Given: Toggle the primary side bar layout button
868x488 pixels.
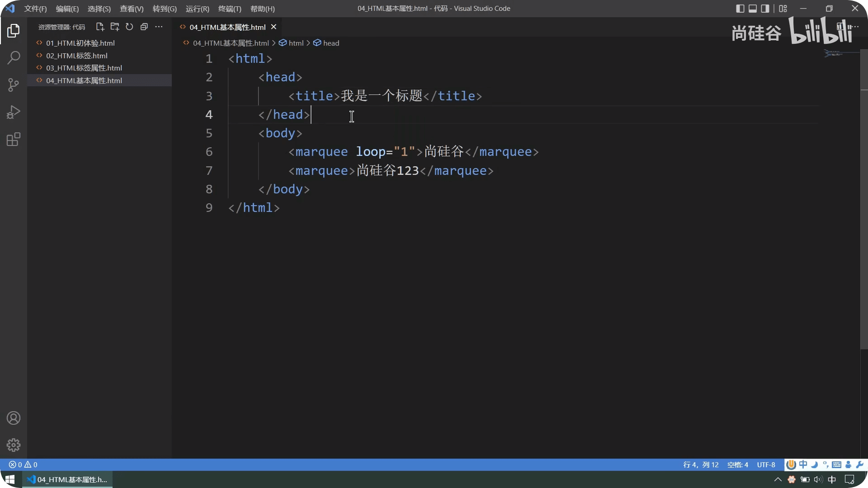Looking at the screenshot, I should [x=740, y=9].
